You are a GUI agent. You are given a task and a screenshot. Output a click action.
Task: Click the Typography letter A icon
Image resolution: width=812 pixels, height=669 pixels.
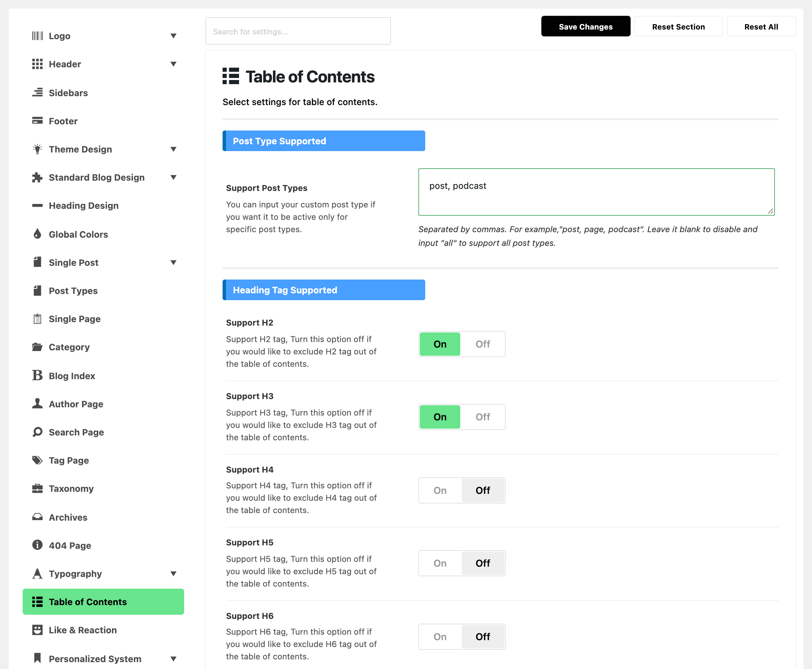click(37, 574)
